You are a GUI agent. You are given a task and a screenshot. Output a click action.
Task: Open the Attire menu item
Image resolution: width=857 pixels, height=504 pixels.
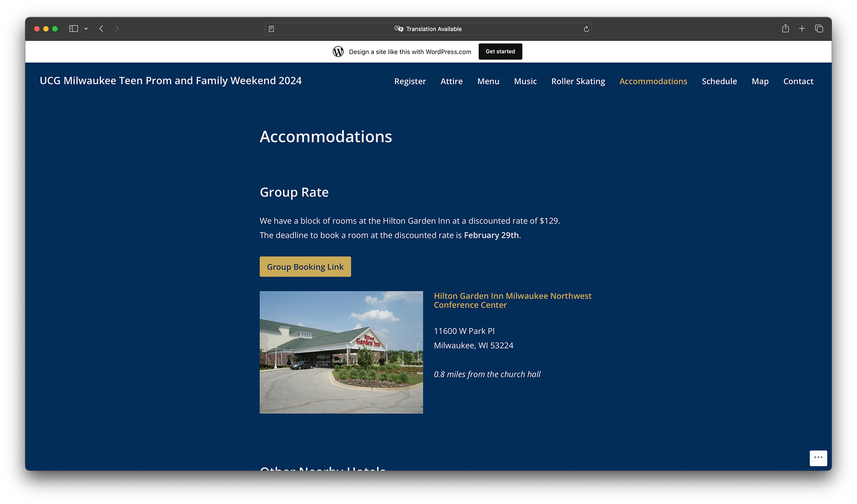coord(451,81)
